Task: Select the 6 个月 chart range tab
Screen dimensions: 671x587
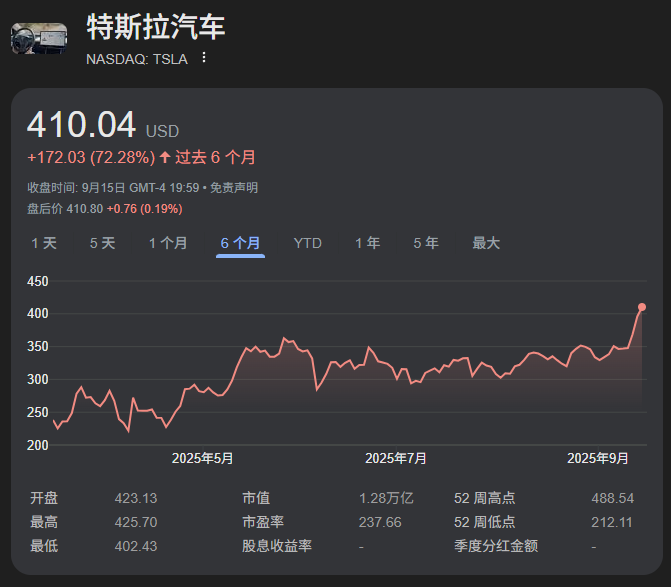Action: [x=240, y=243]
